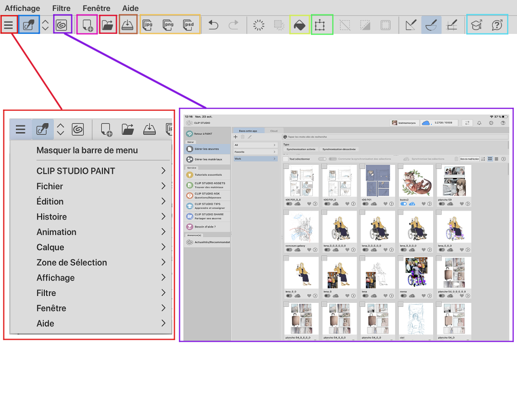Open CLIP STUDIO TIPS graduation cap icon in toolbar

(477, 25)
